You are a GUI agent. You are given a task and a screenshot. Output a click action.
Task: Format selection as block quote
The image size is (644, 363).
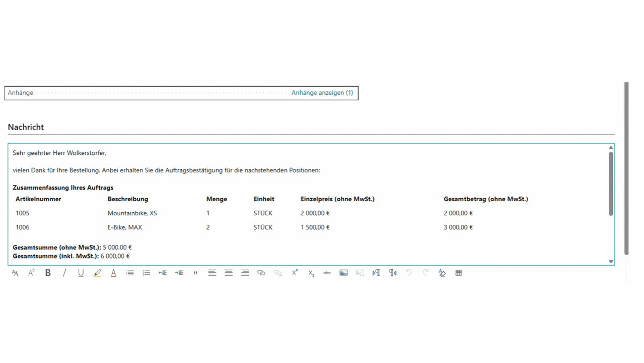[195, 273]
